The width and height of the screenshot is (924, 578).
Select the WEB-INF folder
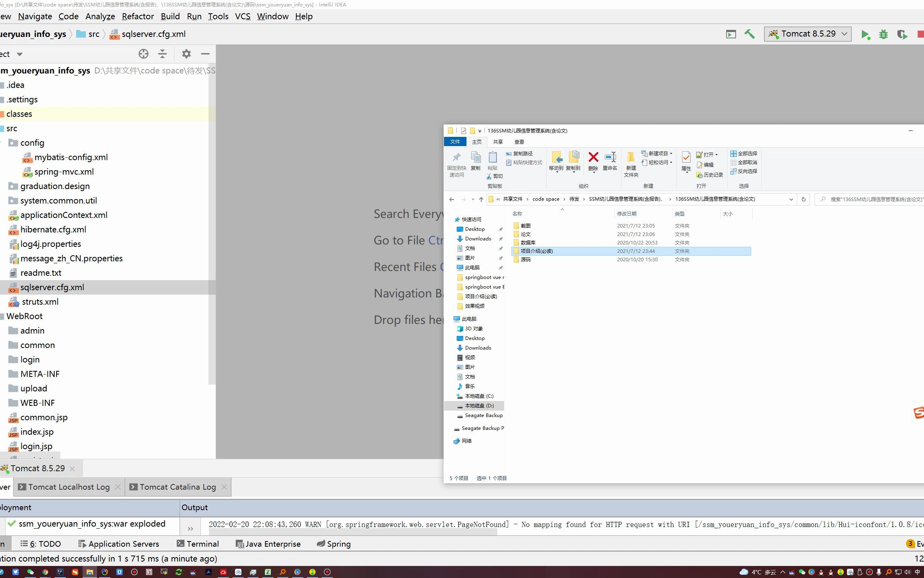(x=37, y=403)
